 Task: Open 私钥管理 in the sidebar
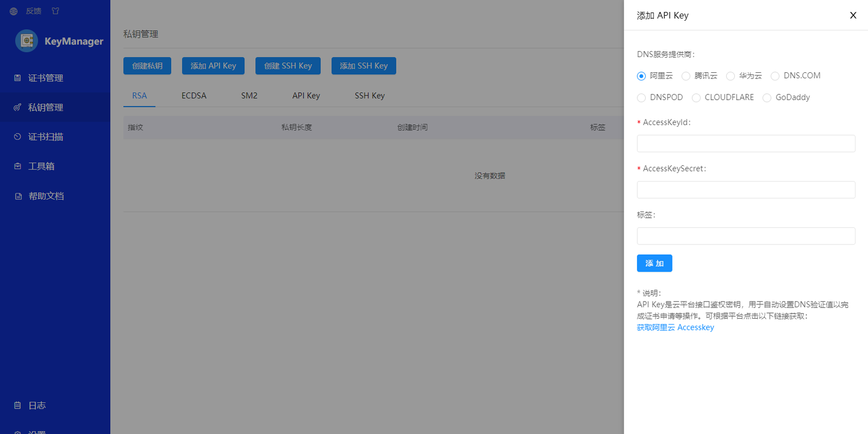[55, 108]
